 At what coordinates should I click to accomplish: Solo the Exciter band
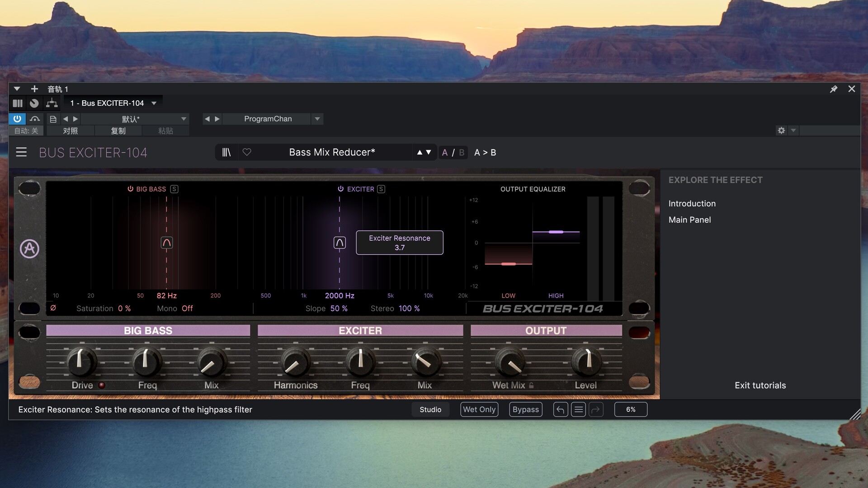[x=381, y=189]
